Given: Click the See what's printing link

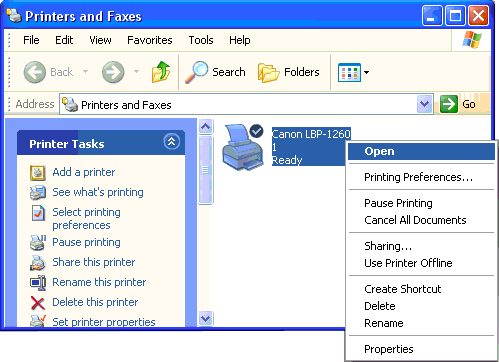Looking at the screenshot, I should point(98,192).
